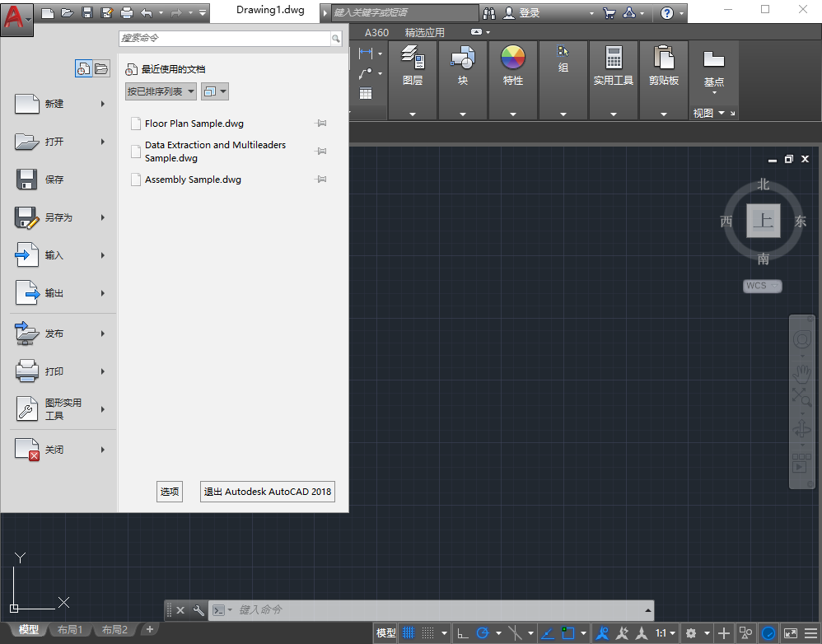Image resolution: width=822 pixels, height=644 pixels.
Task: Show open documents view icon
Action: [x=101, y=68]
